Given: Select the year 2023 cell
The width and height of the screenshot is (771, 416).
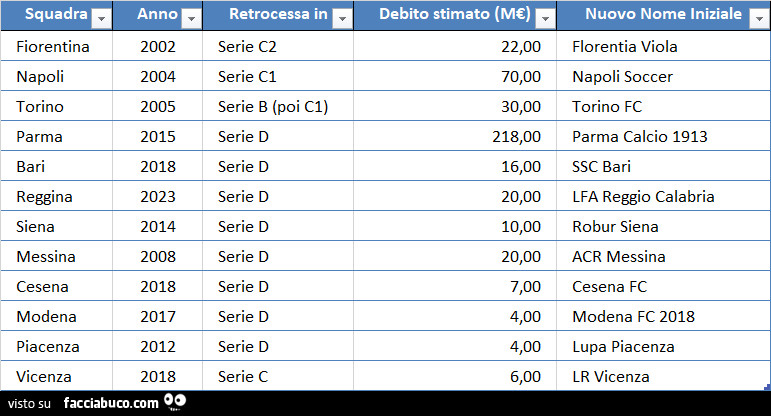Looking at the screenshot, I should pyautogui.click(x=158, y=196).
